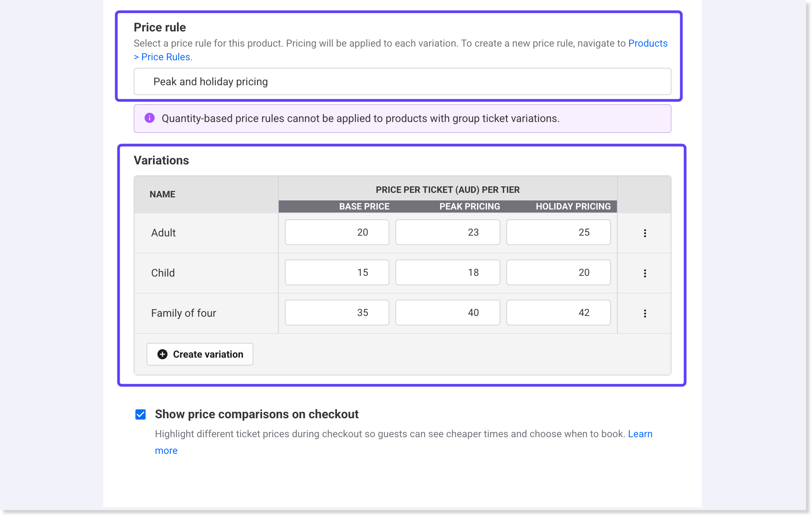Click Family of four peak pricing field
Image resolution: width=812 pixels, height=516 pixels.
point(447,313)
